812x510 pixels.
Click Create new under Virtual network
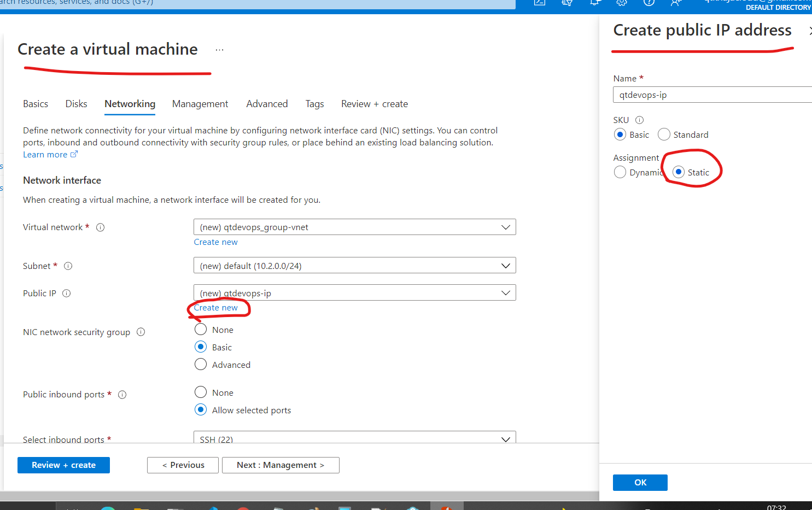(216, 242)
